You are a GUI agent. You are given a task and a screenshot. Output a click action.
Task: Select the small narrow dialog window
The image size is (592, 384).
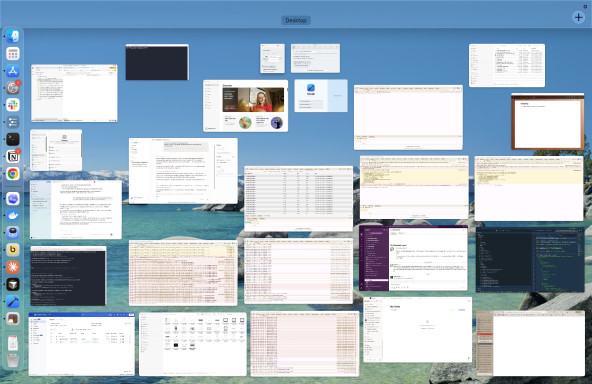[272, 58]
